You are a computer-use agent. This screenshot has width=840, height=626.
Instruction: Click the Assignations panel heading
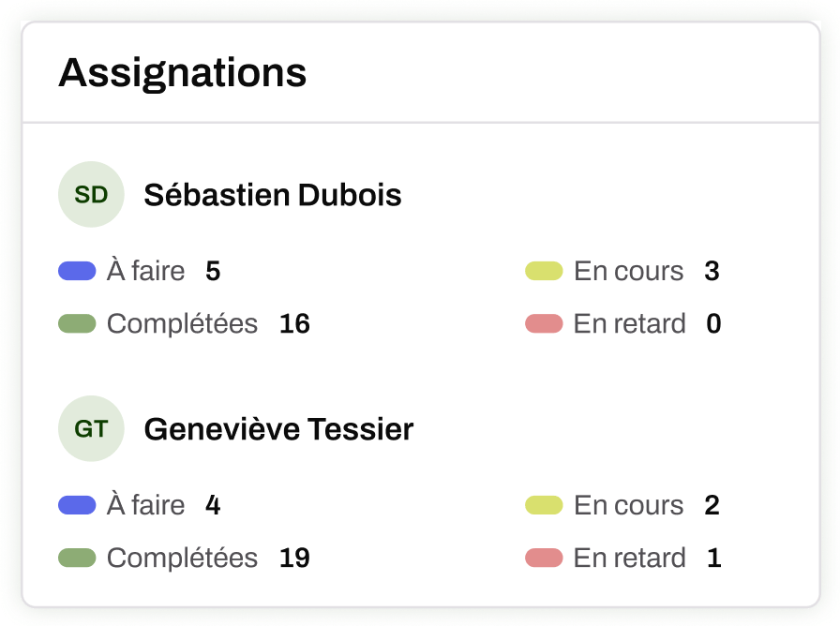[183, 72]
